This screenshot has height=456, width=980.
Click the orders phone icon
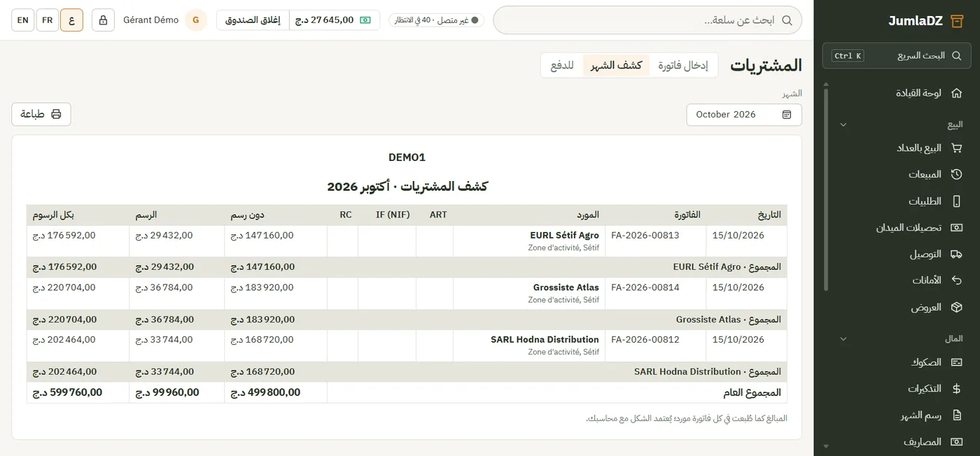(x=956, y=201)
